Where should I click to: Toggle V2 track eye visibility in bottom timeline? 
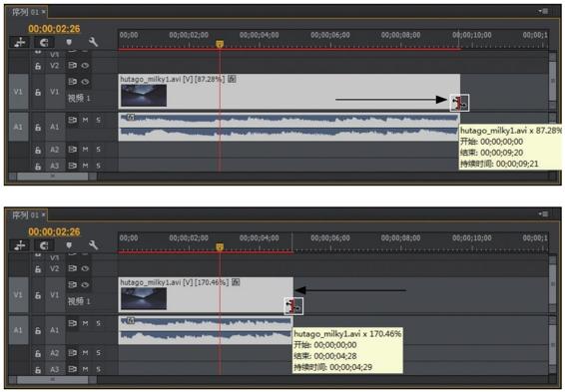point(85,268)
